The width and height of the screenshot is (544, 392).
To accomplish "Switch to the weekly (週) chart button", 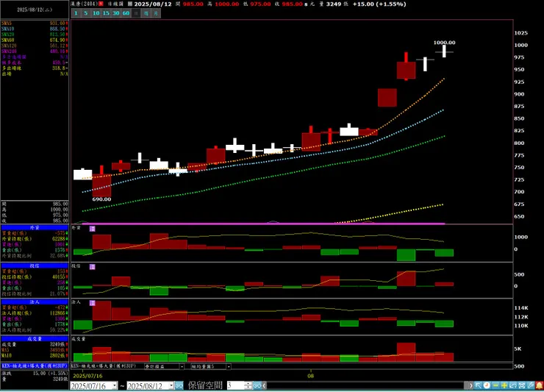I will coord(146,13).
